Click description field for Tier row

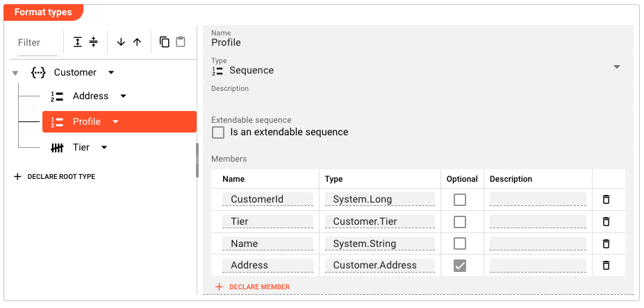click(538, 221)
